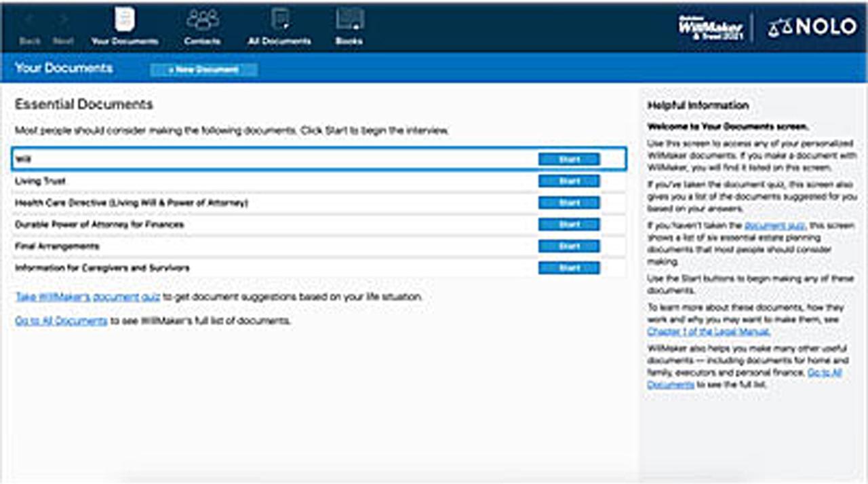Click the Helpful Information heading

pyautogui.click(x=698, y=106)
